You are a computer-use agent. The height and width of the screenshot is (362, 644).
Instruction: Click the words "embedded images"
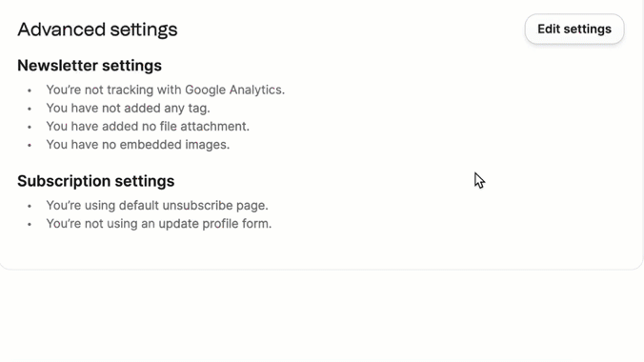click(x=174, y=145)
